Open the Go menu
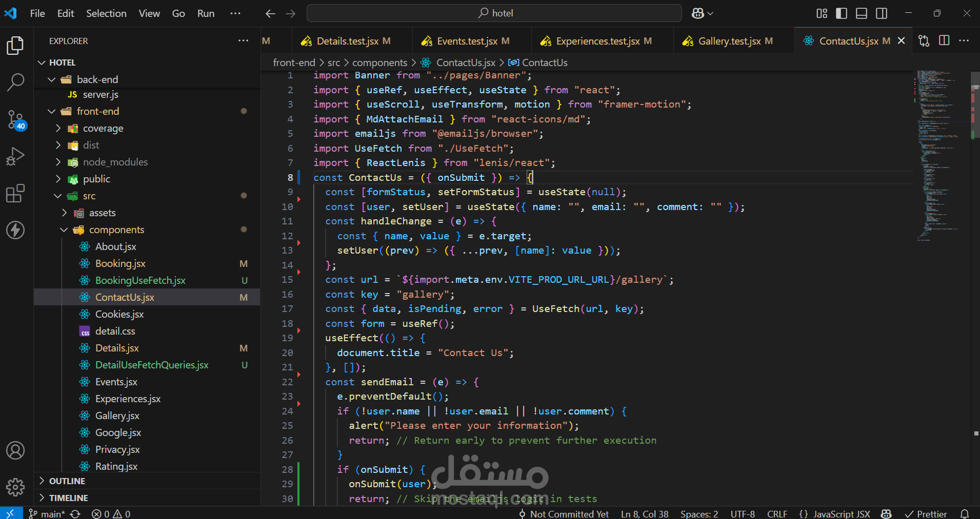Image resolution: width=980 pixels, height=519 pixels. point(178,13)
